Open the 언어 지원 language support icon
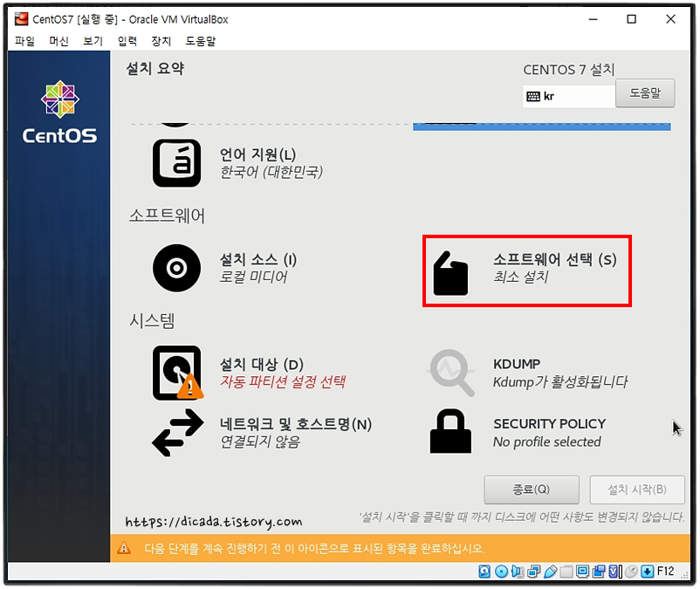This screenshot has width=700, height=589. click(x=177, y=163)
